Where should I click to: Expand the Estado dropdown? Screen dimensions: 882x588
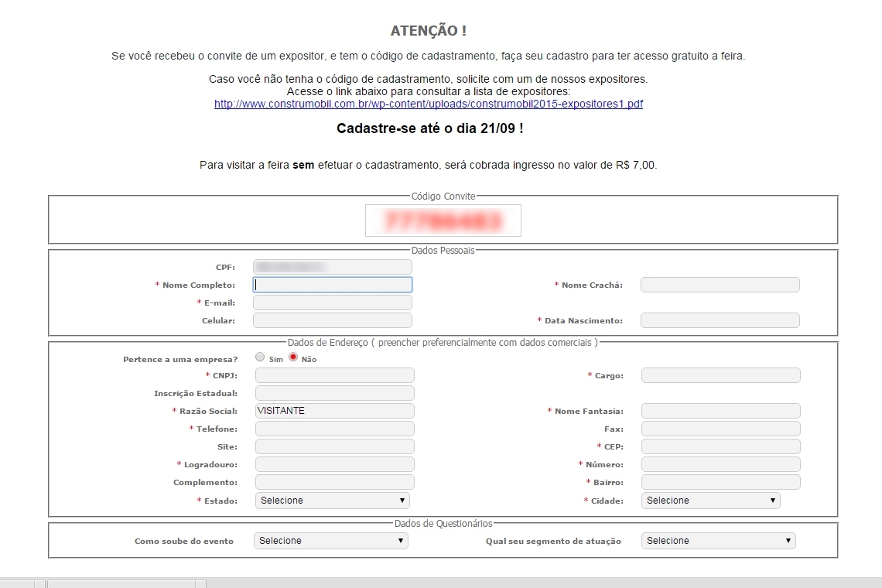click(x=332, y=501)
